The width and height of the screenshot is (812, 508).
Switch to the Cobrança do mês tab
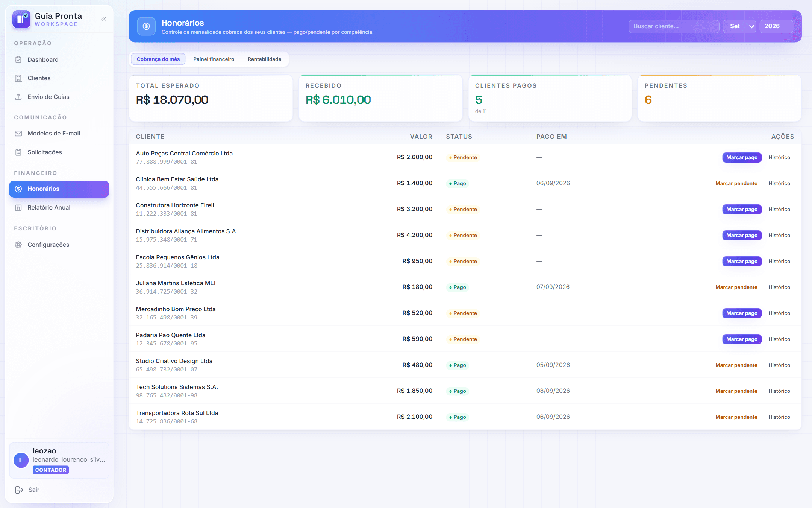click(x=158, y=59)
